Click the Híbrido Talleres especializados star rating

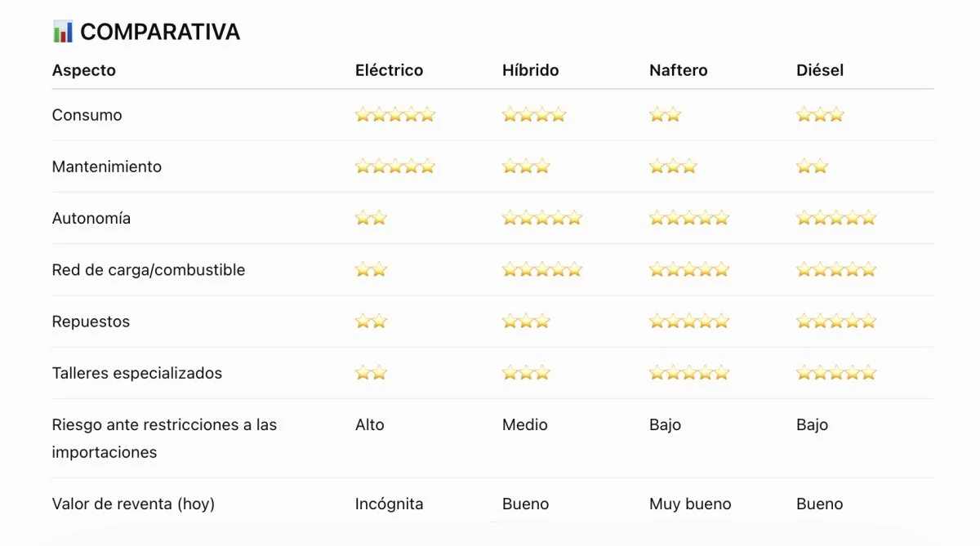coord(526,373)
